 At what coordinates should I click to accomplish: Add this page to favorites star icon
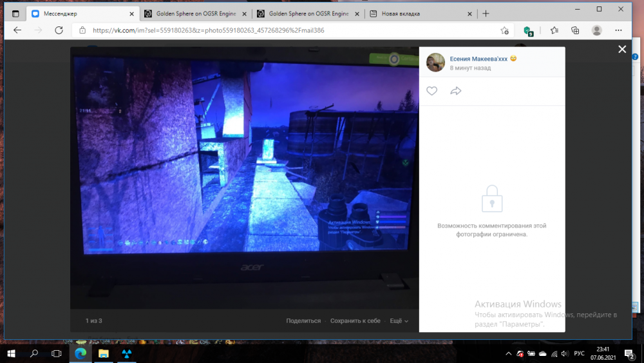click(504, 30)
